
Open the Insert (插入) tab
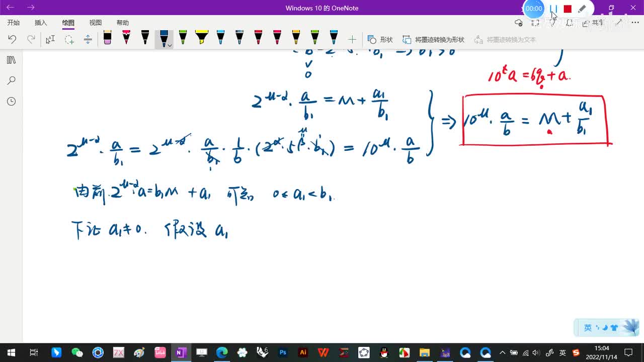point(41,23)
